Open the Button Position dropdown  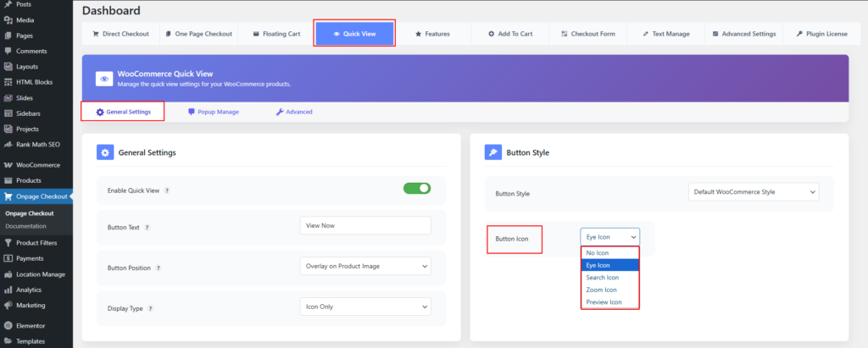point(365,266)
